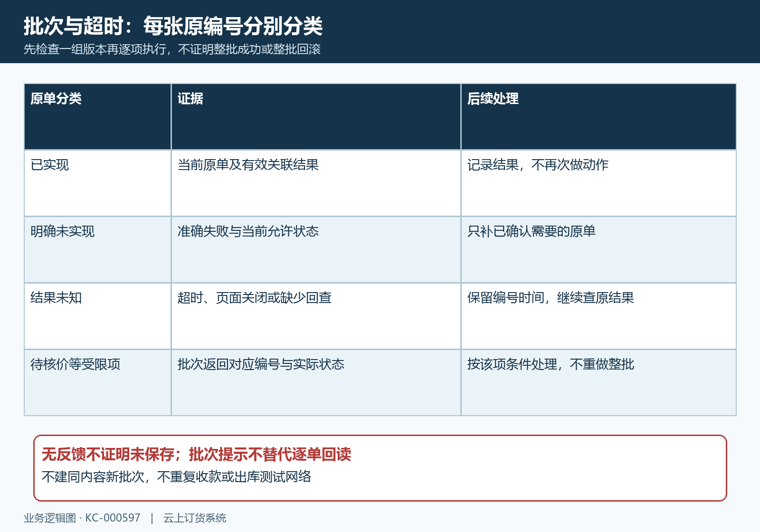Click the cell 准确失败与当前允许状态
The image size is (760, 532).
pyautogui.click(x=316, y=250)
